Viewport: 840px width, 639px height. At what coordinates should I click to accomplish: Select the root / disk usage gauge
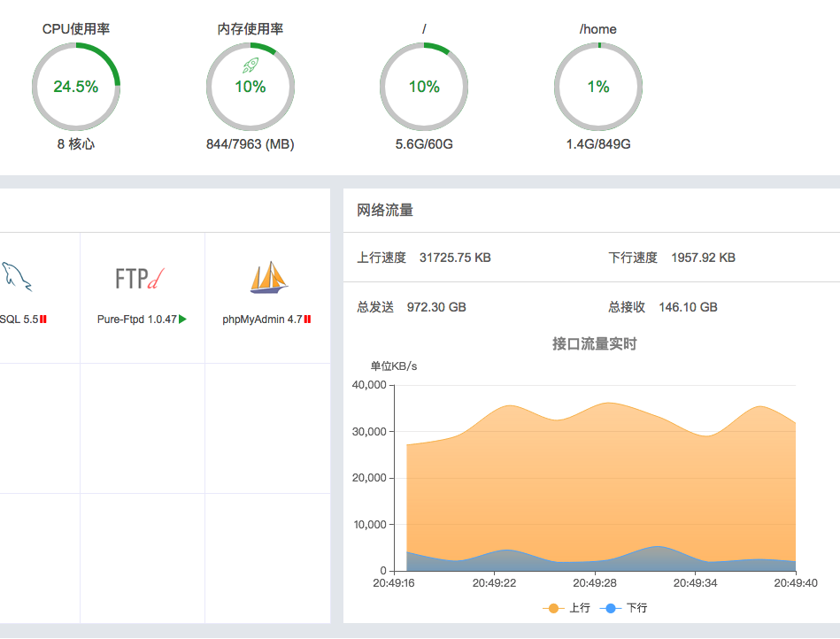click(424, 87)
